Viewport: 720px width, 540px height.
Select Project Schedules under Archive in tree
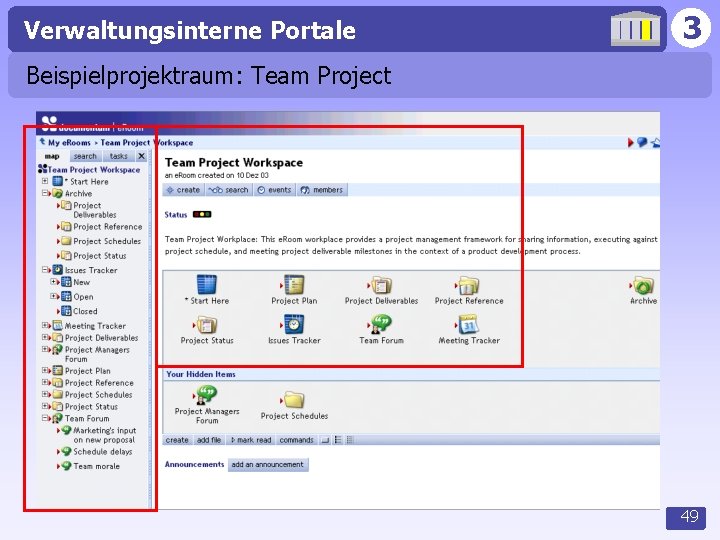pos(107,241)
